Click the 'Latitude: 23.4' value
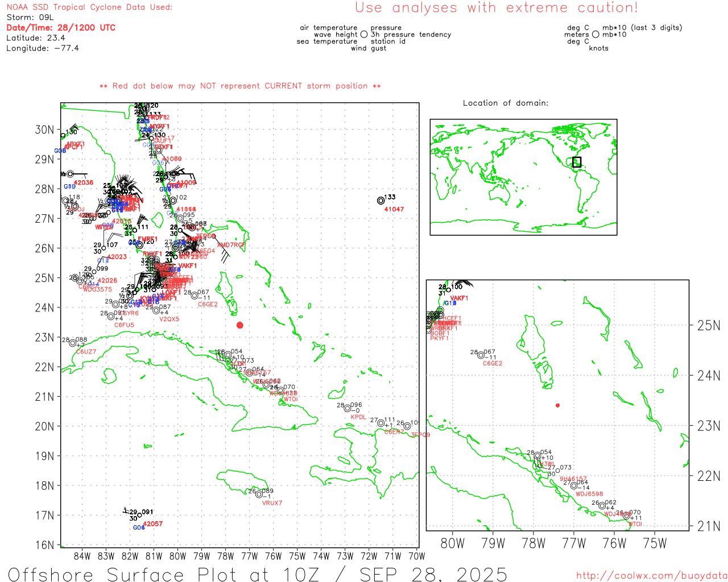Screen dimensions: 728x582 point(36,38)
